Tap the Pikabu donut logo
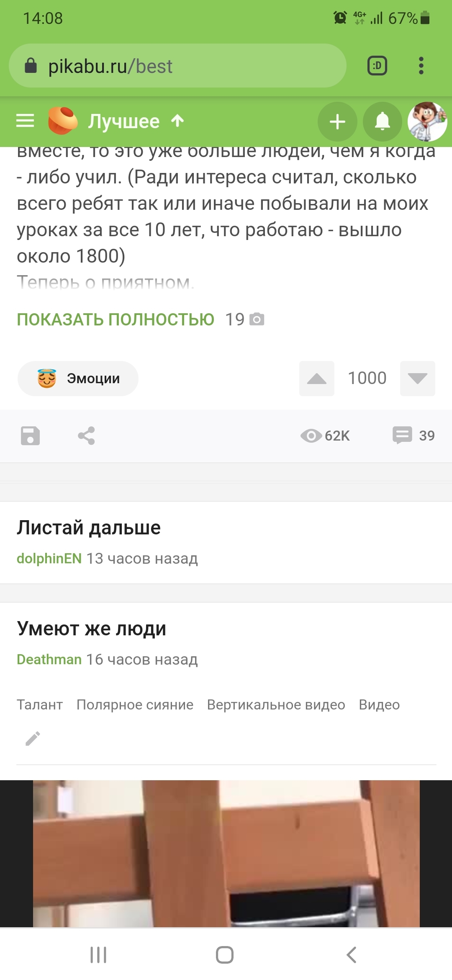The image size is (452, 980). [63, 121]
